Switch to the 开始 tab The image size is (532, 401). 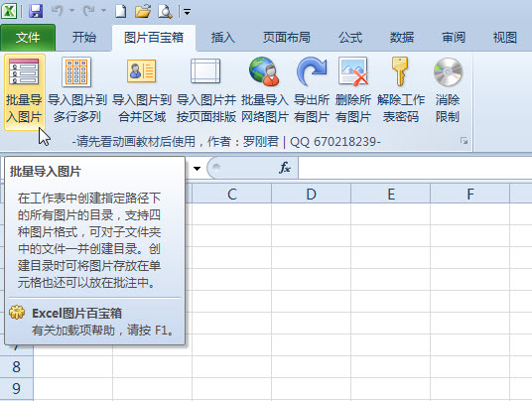coord(83,38)
